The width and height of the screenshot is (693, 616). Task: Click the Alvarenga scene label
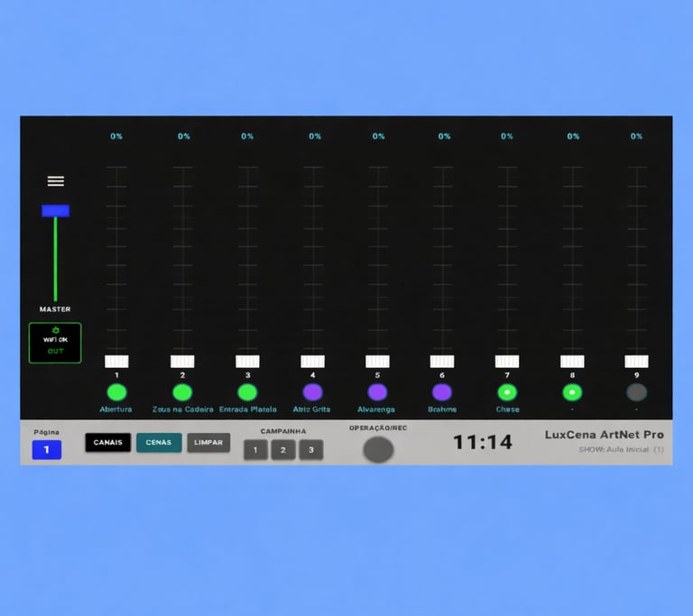[x=376, y=409]
